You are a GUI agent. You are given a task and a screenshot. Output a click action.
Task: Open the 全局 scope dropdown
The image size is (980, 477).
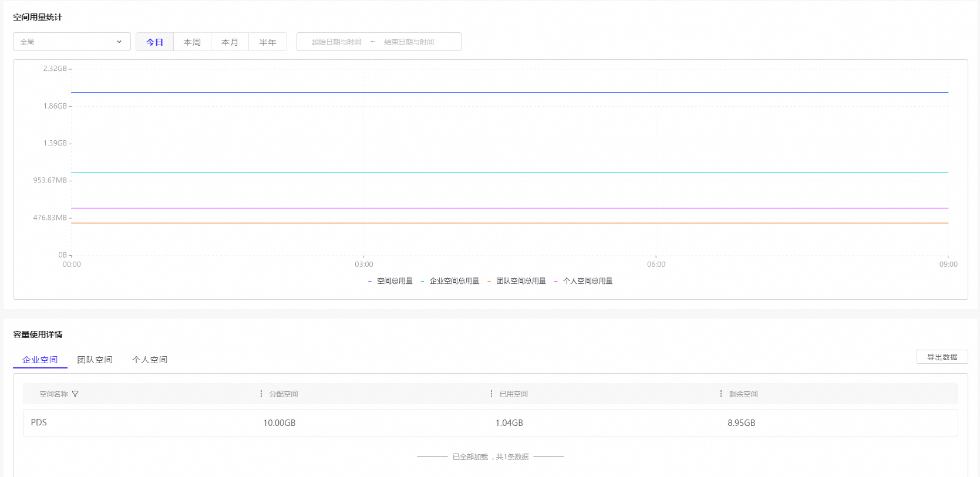coord(72,42)
